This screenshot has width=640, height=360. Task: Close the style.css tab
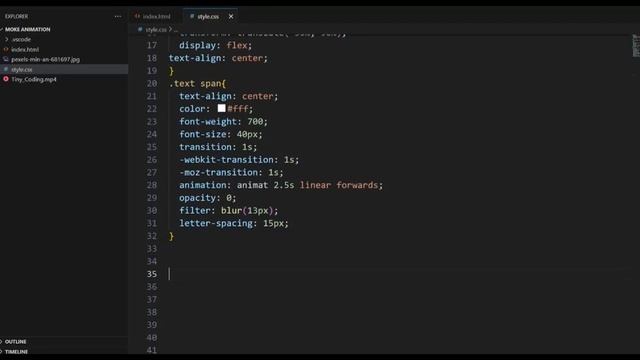[x=231, y=16]
